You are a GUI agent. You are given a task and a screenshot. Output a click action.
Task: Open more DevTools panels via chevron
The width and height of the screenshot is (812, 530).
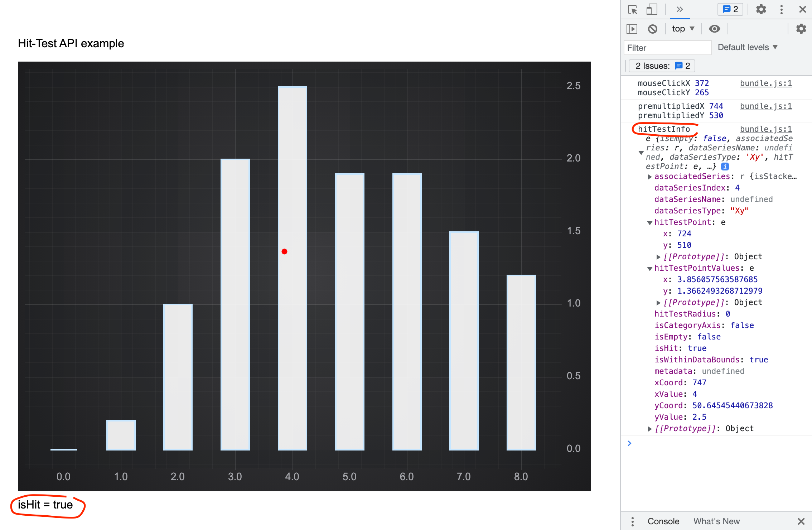680,10
